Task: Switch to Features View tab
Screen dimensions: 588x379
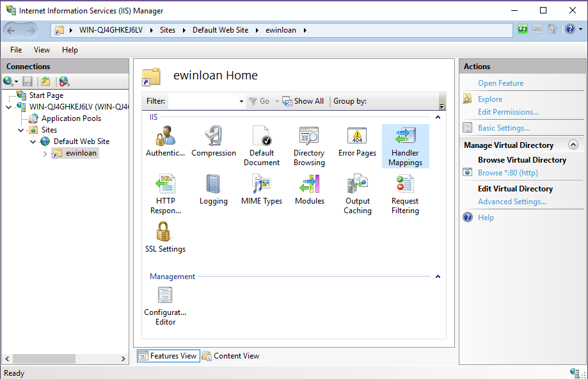Action: tap(168, 356)
